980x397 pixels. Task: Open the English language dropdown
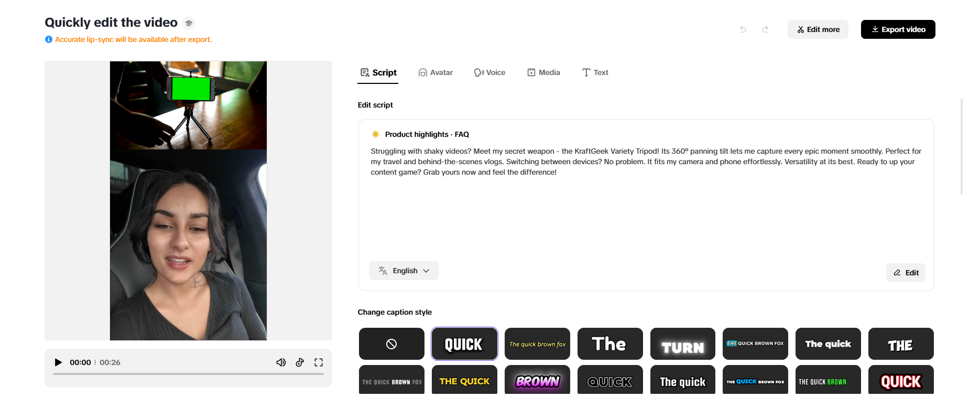pos(404,271)
